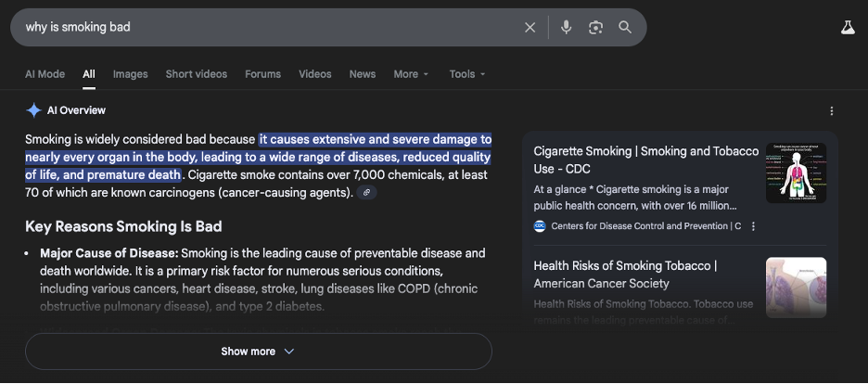Open the Short videos tab
This screenshot has width=868, height=384.
click(x=196, y=74)
